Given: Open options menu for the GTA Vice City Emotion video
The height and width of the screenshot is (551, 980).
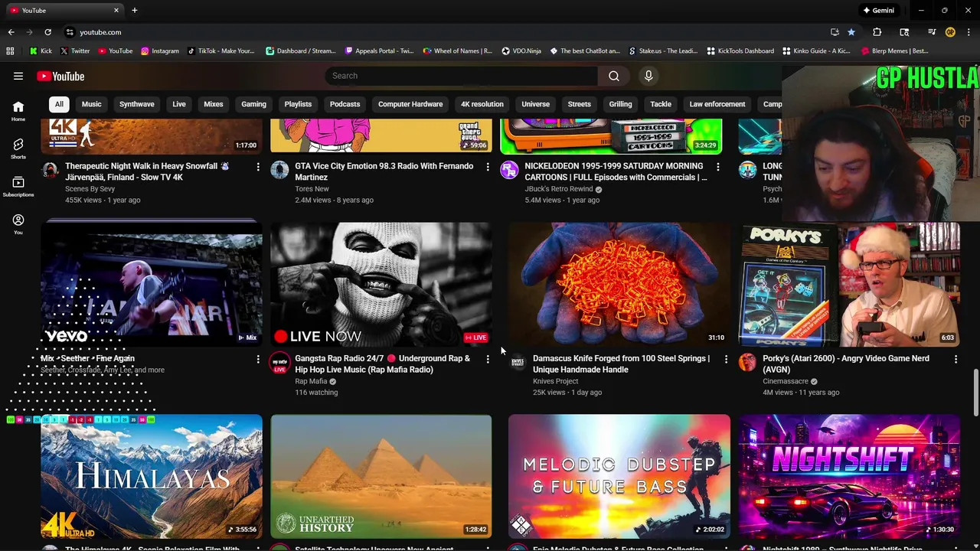Looking at the screenshot, I should click(x=488, y=167).
